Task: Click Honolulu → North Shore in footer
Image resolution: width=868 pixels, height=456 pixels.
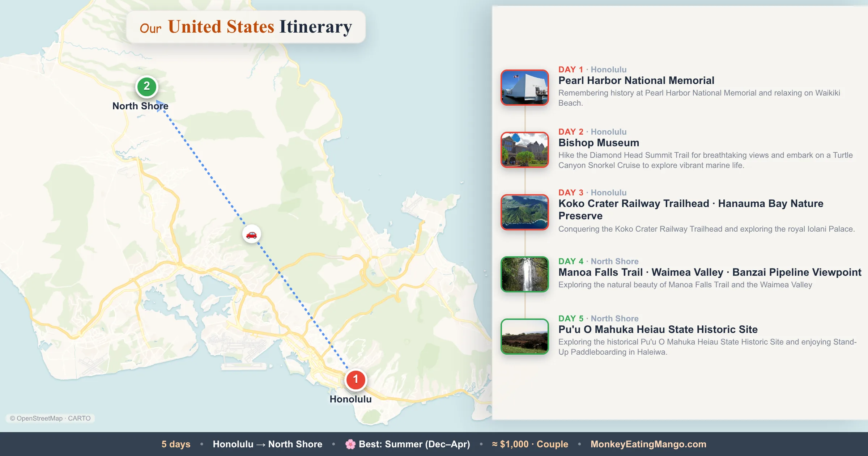Action: pyautogui.click(x=267, y=444)
